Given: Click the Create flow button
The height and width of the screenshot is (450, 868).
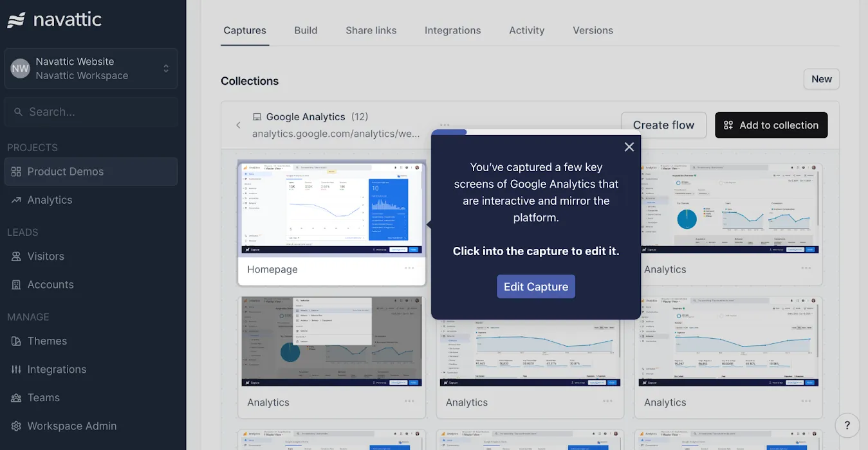Looking at the screenshot, I should tap(663, 125).
